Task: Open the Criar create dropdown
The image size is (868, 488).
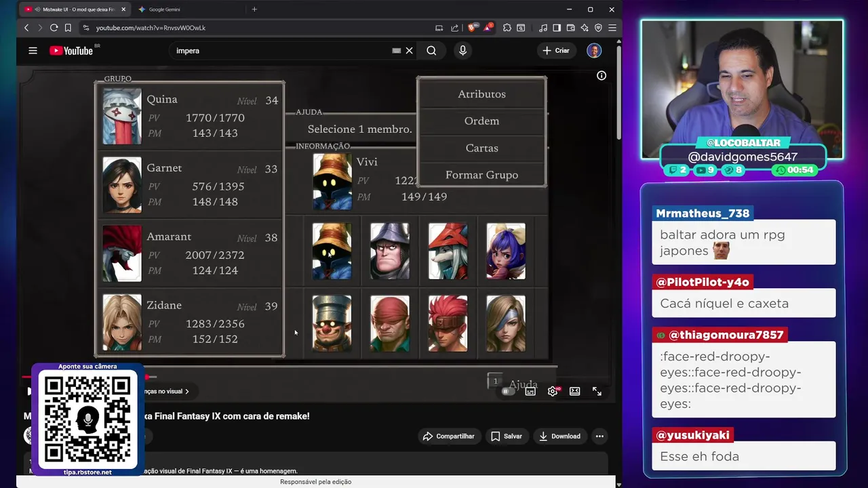Action: click(556, 50)
